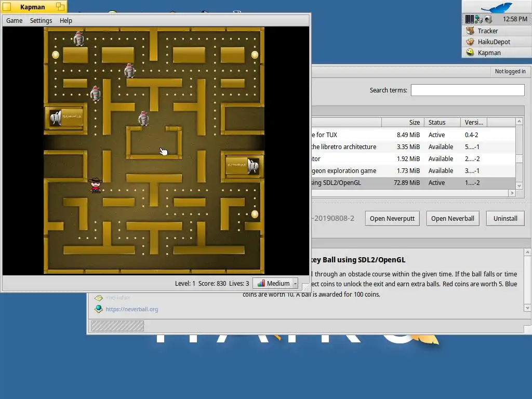The image size is (532, 399).
Task: Switch to HaikuDepot in the Deskbar
Action: [x=497, y=42]
